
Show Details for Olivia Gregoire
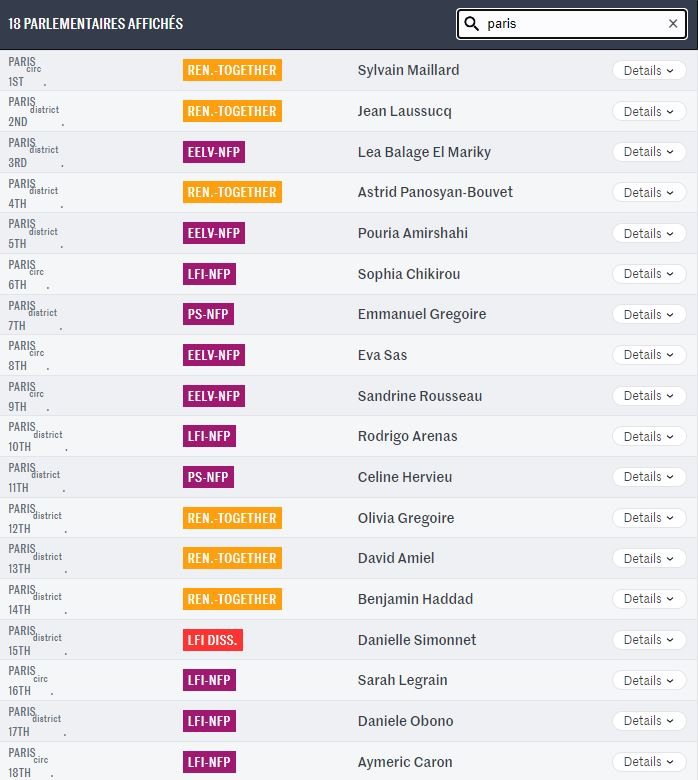(x=649, y=517)
